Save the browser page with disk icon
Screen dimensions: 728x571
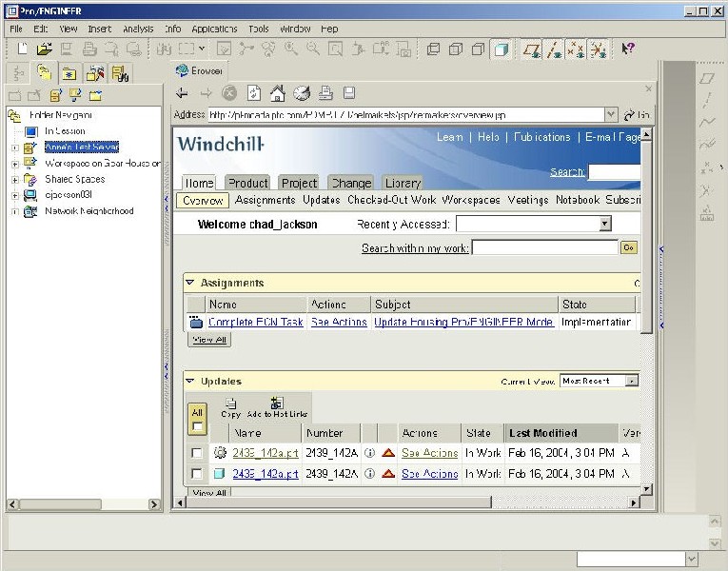(x=349, y=93)
